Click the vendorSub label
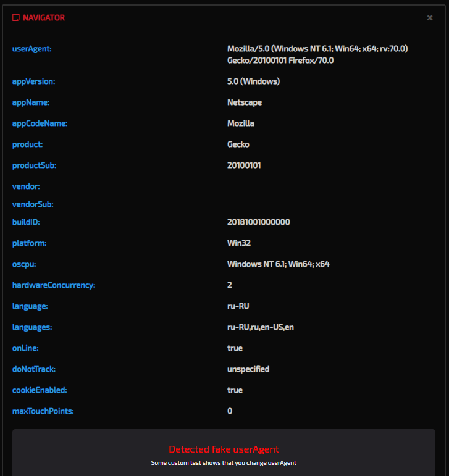The height and width of the screenshot is (476, 449). [33, 204]
